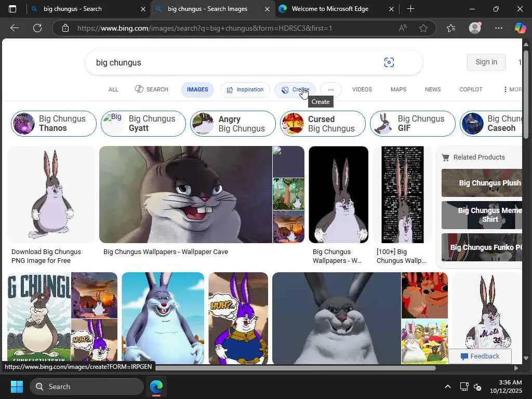The image size is (532, 399).
Task: Open the COPILOT tab
Action: 471,89
